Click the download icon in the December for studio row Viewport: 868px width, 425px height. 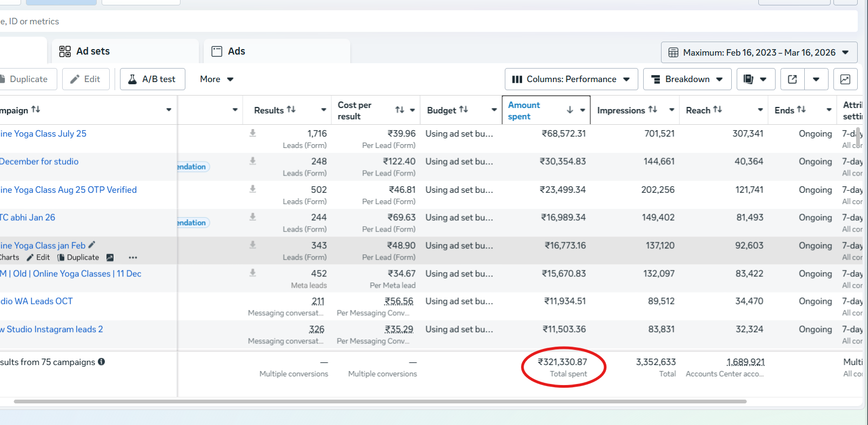252,161
